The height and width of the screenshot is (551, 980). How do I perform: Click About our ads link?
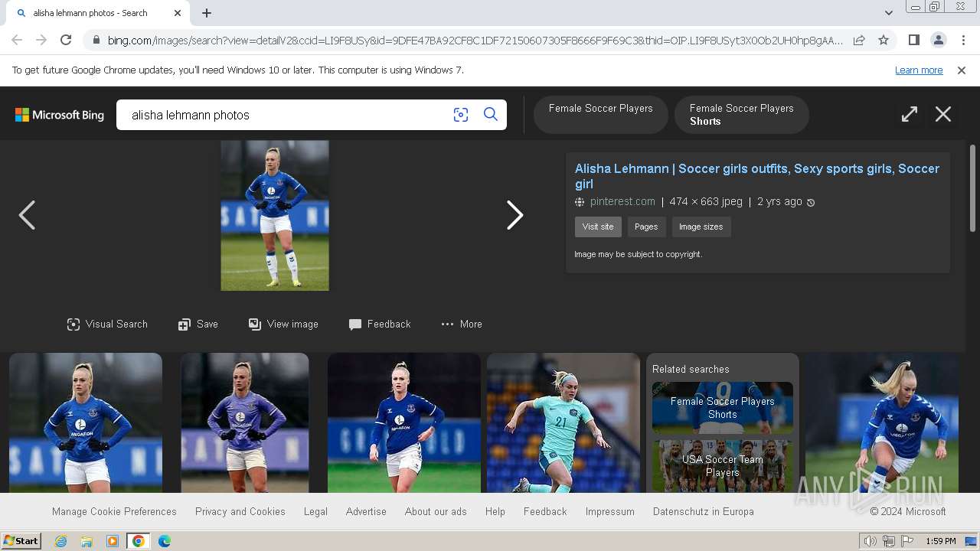click(436, 511)
